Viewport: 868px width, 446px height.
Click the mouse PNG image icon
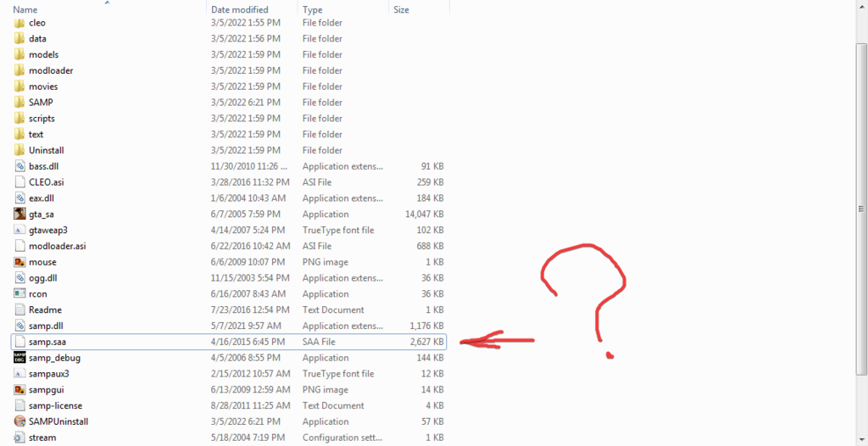[19, 262]
